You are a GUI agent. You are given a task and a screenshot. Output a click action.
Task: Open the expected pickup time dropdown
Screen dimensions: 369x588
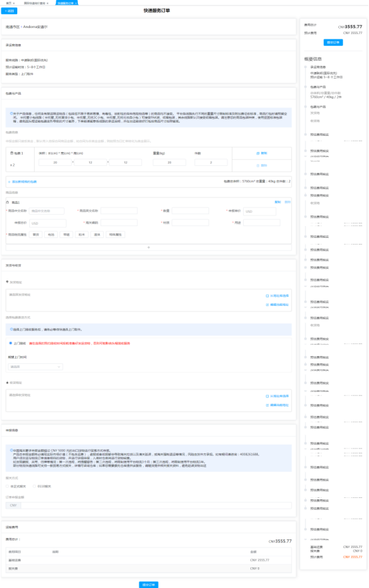(35, 367)
